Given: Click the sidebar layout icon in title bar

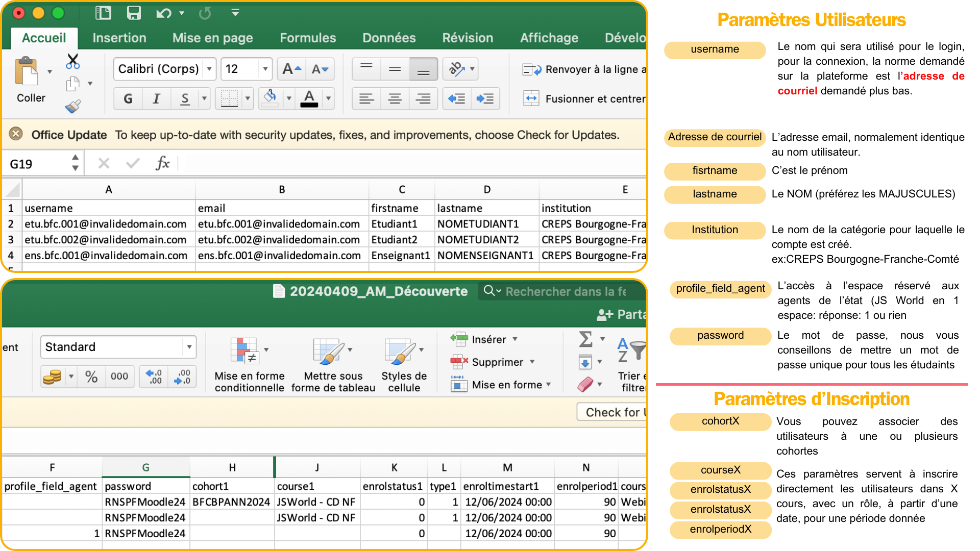Looking at the screenshot, I should click(x=104, y=13).
